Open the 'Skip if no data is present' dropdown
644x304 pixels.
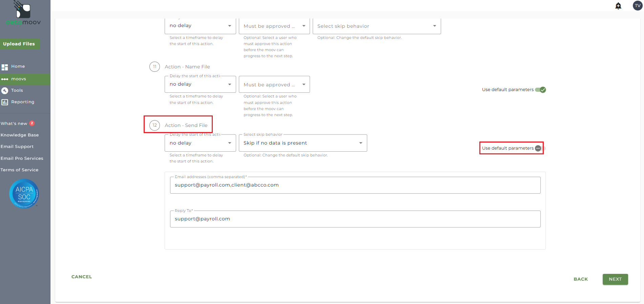point(303,143)
